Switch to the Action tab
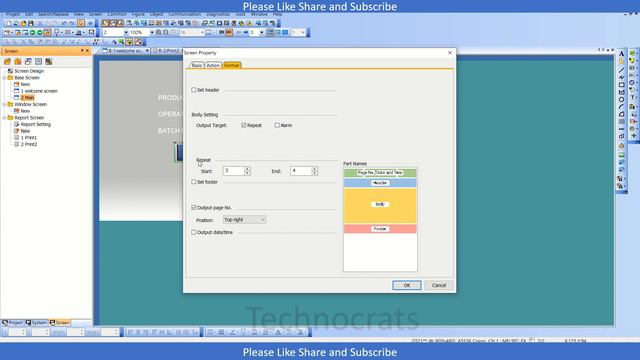The height and width of the screenshot is (360, 640). (x=213, y=65)
